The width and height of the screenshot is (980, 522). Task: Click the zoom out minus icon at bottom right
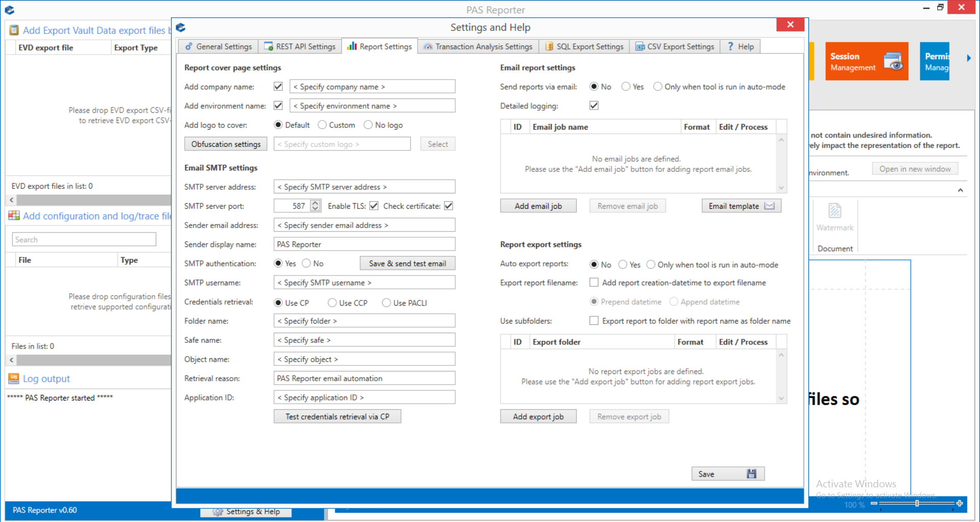tap(874, 503)
